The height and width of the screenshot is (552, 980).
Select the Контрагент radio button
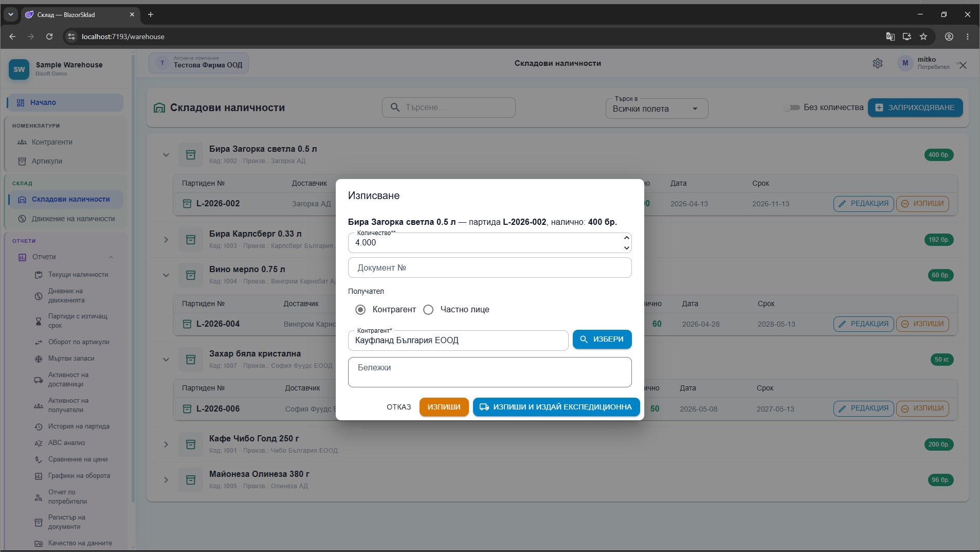pos(360,310)
